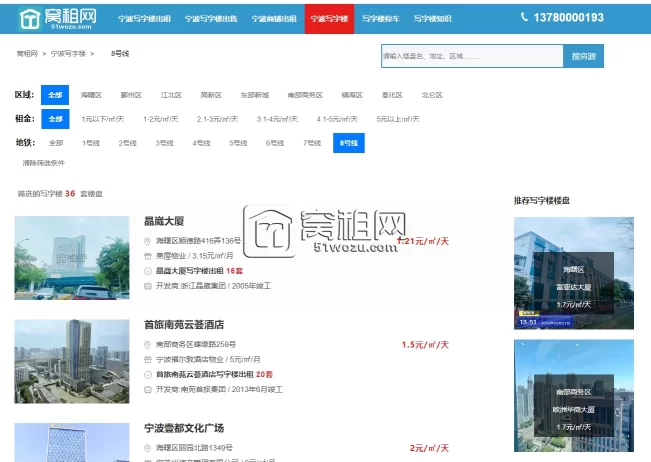Select the highlighted 宁波写字楼 nav tab
The height and width of the screenshot is (462, 651).
[x=329, y=19]
